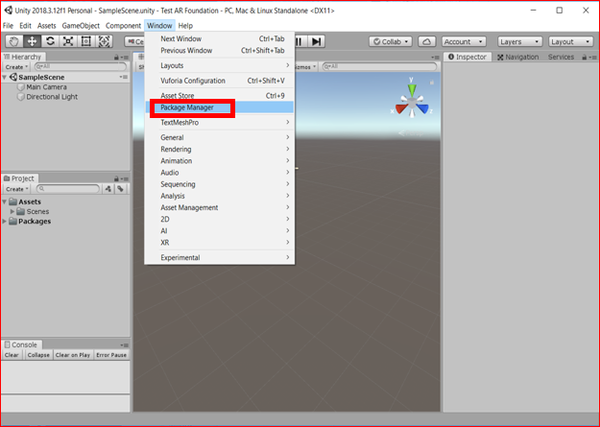Open the Layouts submenu

[219, 65]
